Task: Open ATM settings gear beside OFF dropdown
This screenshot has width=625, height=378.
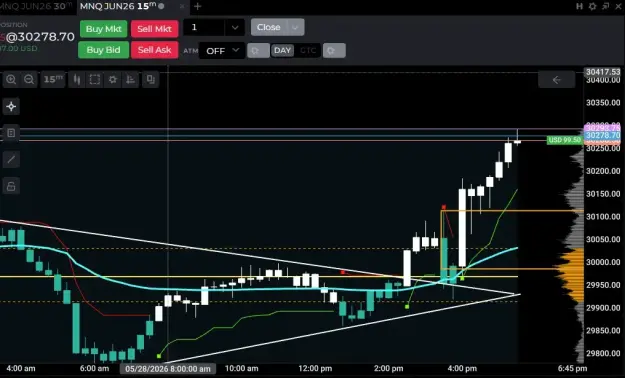Action: (x=258, y=51)
